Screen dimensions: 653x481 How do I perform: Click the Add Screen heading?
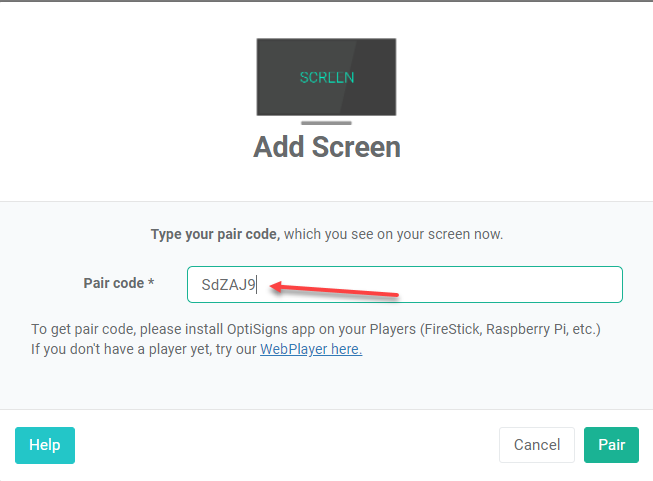(327, 147)
